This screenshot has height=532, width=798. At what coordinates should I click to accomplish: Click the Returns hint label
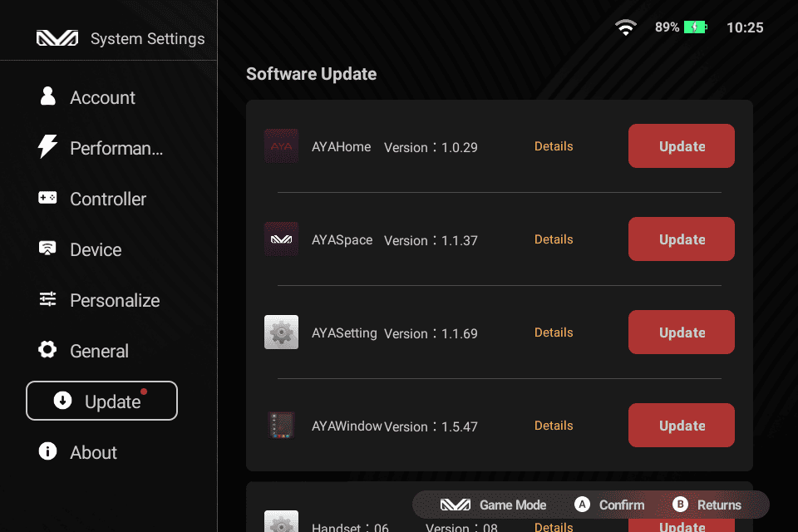719,505
